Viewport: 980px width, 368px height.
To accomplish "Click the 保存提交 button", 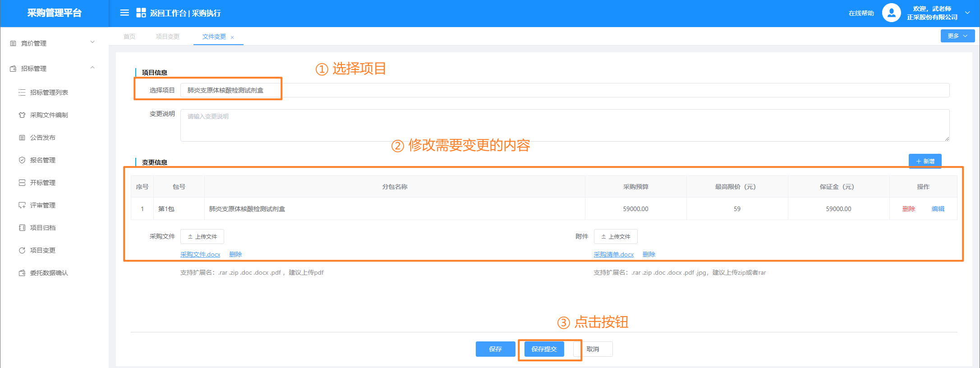I will (x=544, y=349).
